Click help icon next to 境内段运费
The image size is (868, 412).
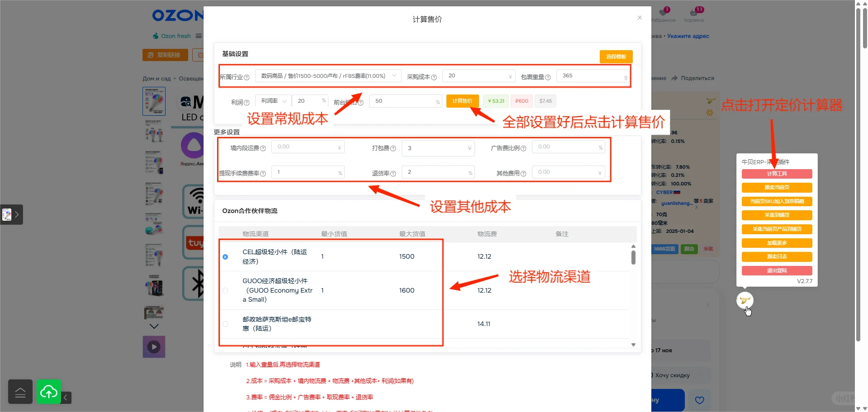pos(263,148)
